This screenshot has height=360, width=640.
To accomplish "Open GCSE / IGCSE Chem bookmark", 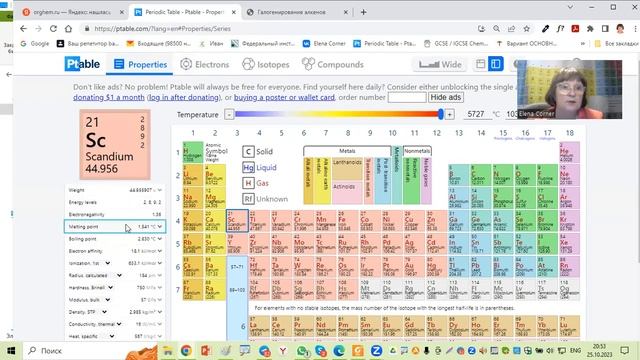I will pos(456,43).
